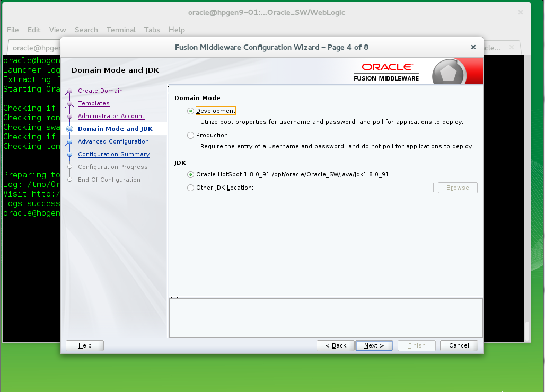Click the Oracle logo in the wizard banner
545x392 pixels.
click(x=386, y=67)
